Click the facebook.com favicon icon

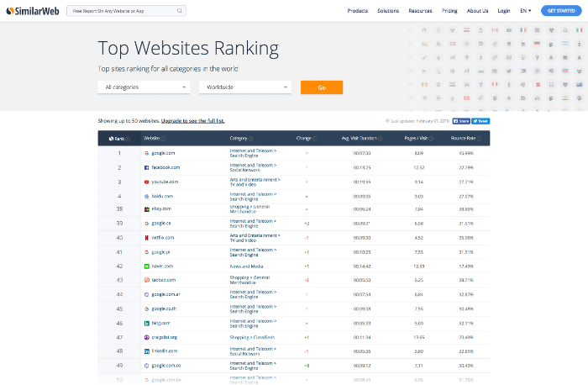pyautogui.click(x=147, y=168)
